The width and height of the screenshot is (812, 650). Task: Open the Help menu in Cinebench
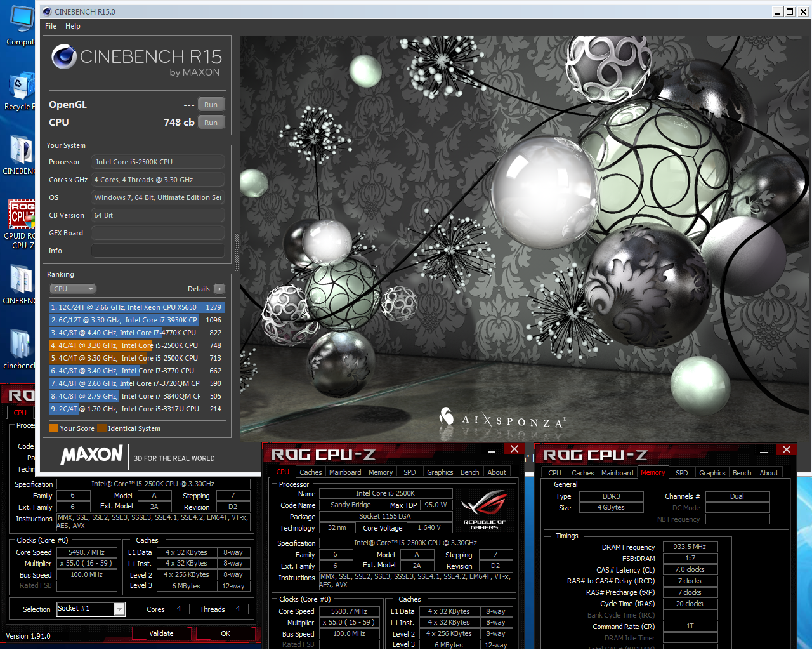click(x=73, y=26)
